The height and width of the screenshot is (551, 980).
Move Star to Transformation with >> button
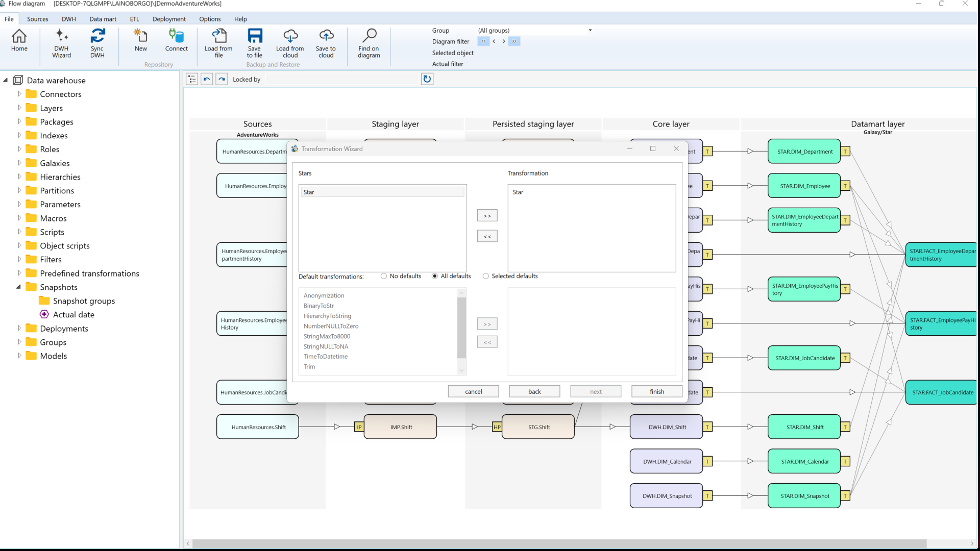point(487,216)
